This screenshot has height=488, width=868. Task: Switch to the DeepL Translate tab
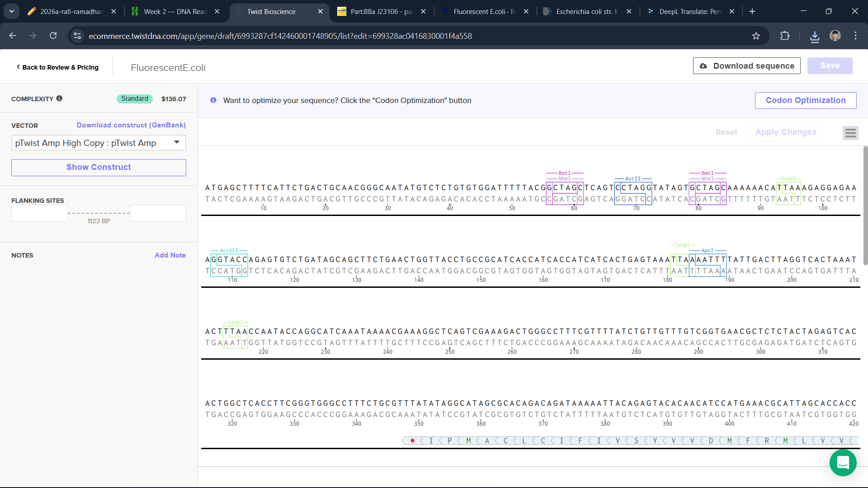click(689, 12)
